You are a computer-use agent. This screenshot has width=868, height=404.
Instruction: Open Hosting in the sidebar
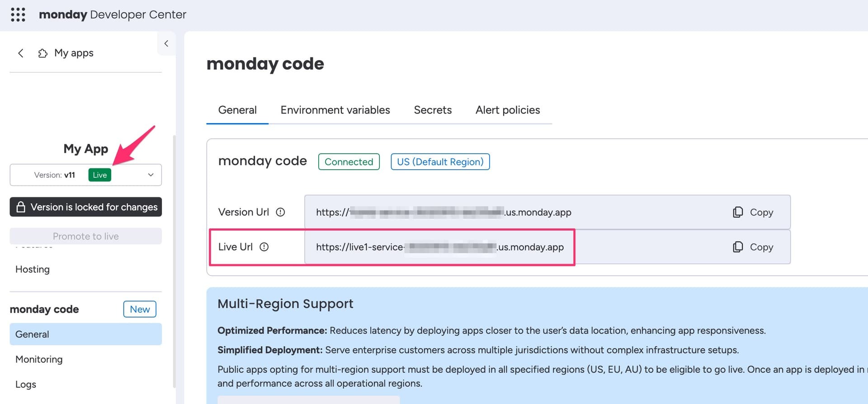tap(33, 269)
